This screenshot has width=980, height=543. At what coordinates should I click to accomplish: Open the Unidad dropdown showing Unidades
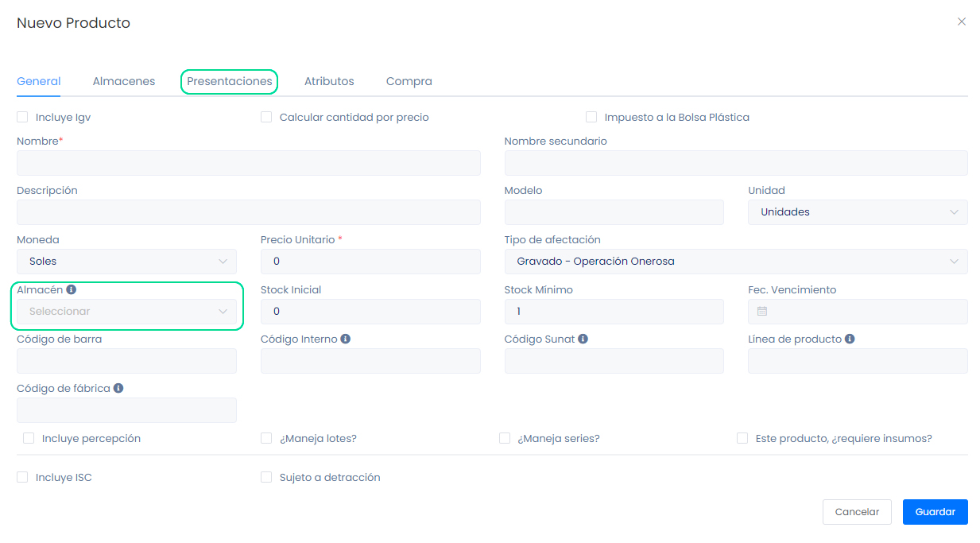point(858,212)
